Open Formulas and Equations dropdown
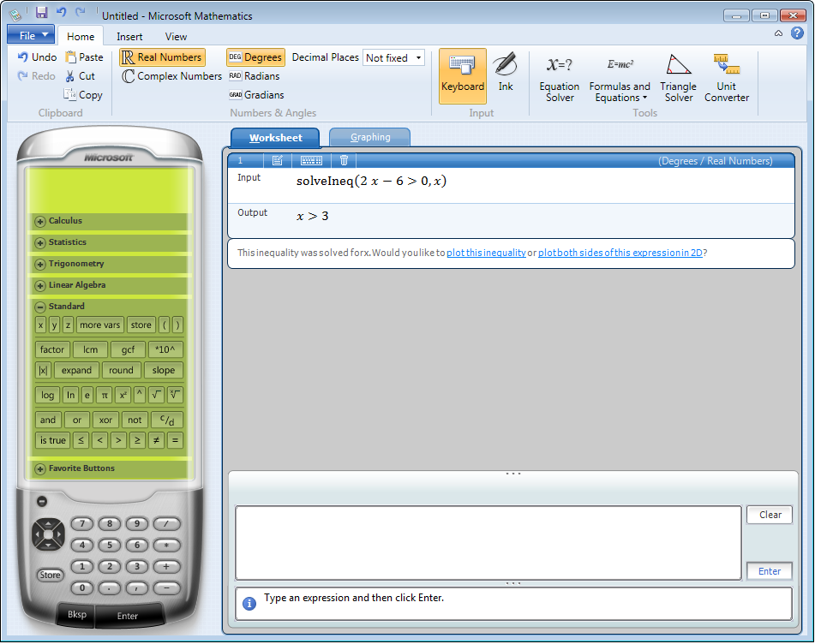The height and width of the screenshot is (644, 815). pyautogui.click(x=620, y=78)
